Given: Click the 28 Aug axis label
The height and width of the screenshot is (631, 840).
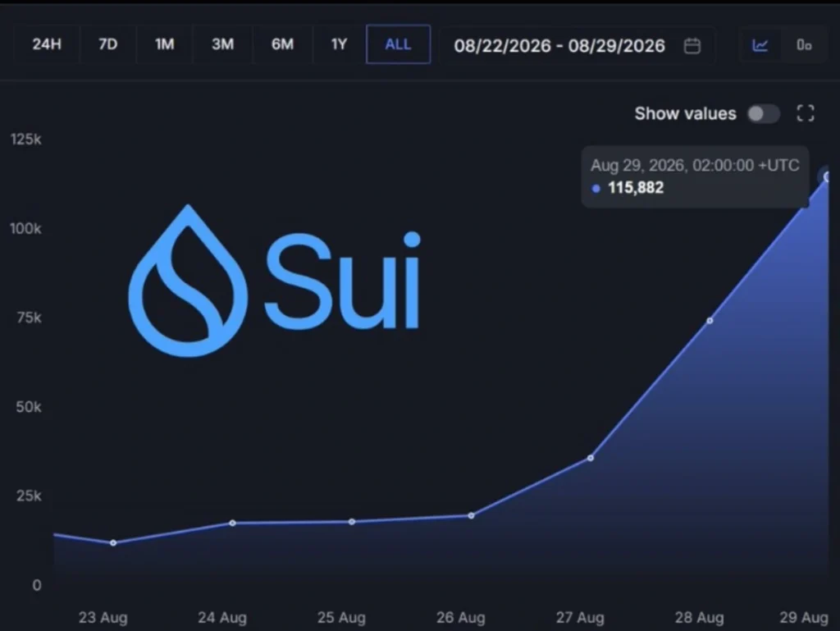Looking at the screenshot, I should click(699, 618).
